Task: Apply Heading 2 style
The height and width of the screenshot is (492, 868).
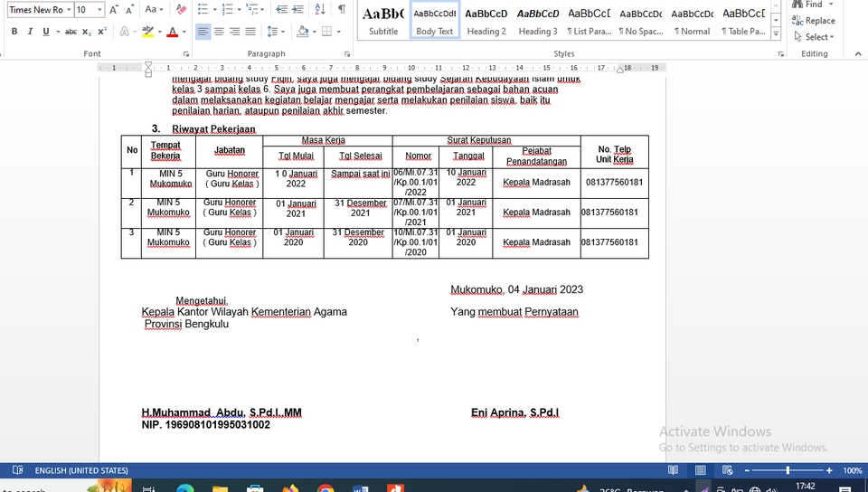Action: (x=486, y=20)
